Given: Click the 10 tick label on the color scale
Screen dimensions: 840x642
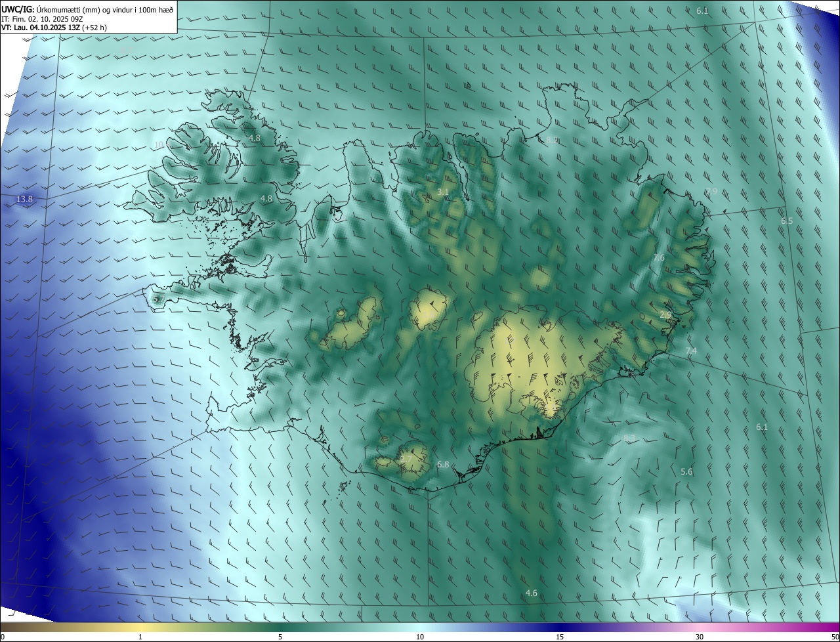Looking at the screenshot, I should coord(420,637).
